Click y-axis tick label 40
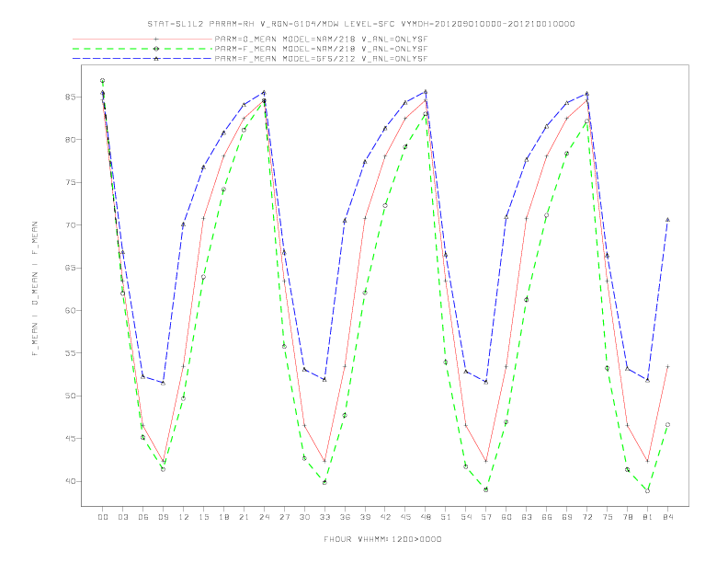728x563 pixels. [71, 481]
